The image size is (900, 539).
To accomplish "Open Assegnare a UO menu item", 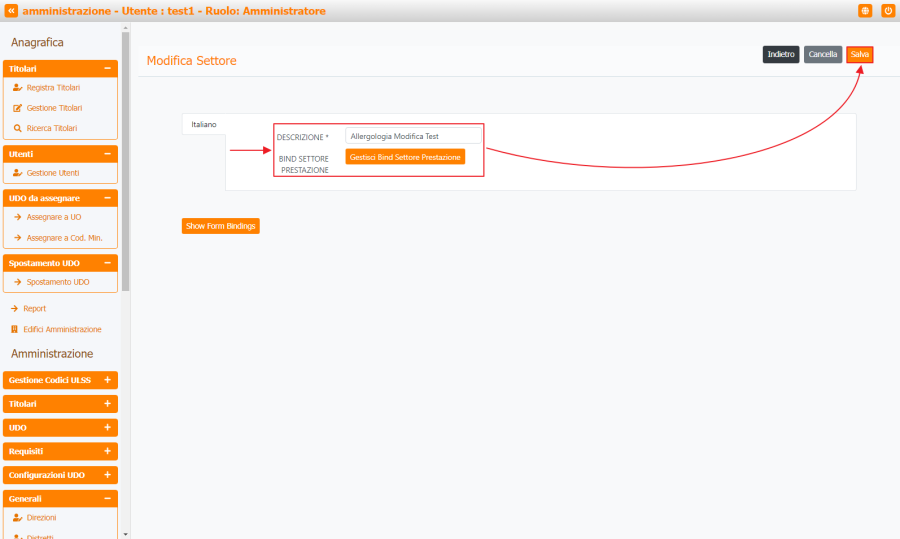I will pyautogui.click(x=53, y=217).
